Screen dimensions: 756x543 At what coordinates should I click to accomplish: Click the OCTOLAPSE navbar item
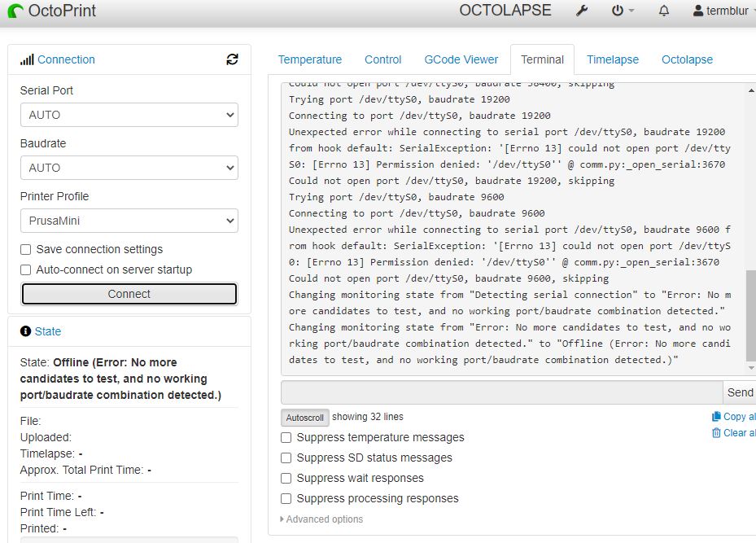tap(505, 11)
